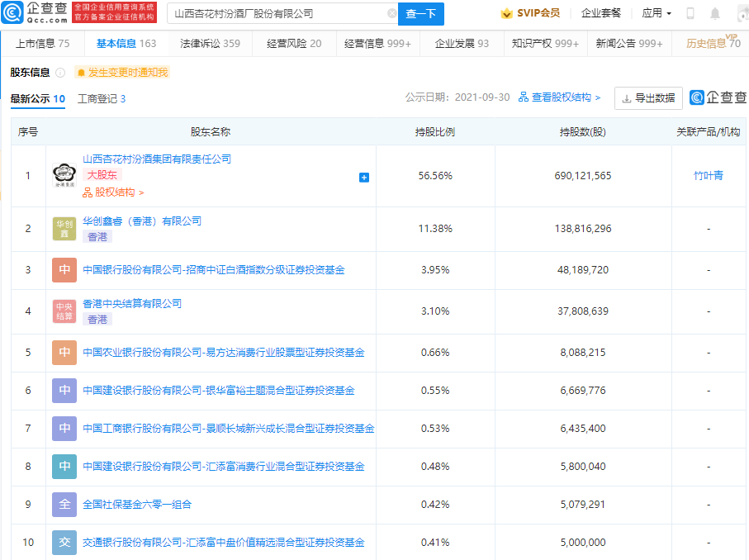This screenshot has height=560, width=749.
Task: Click 导出数据 export button
Action: (648, 98)
